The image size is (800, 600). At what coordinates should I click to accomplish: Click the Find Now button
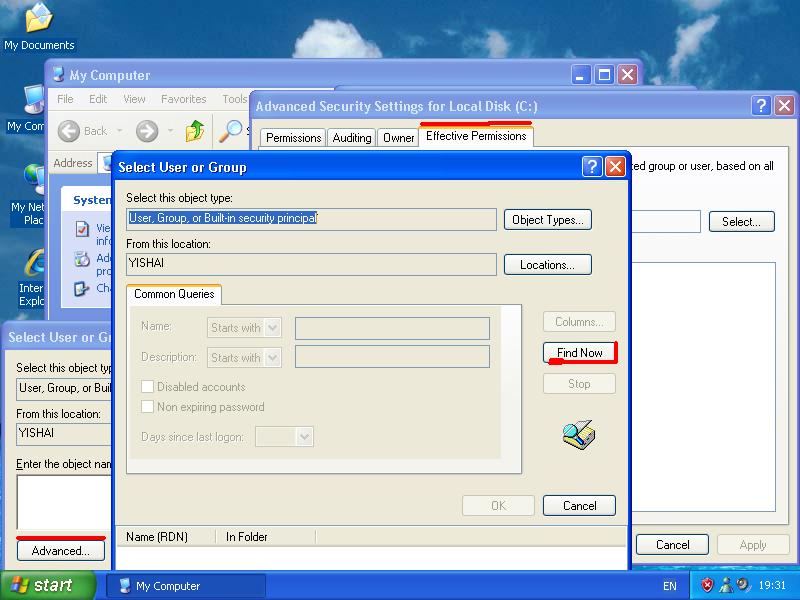coord(580,353)
